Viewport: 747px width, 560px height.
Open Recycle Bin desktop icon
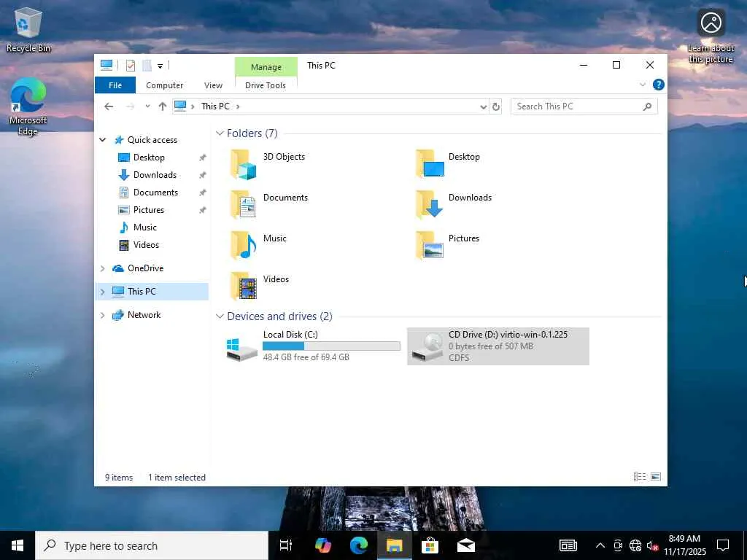pyautogui.click(x=28, y=31)
